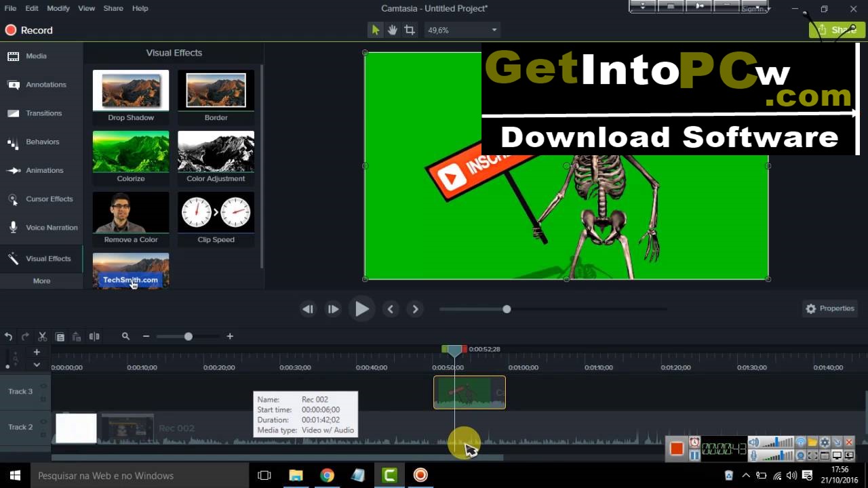Viewport: 868px width, 488px height.
Task: Click the Windows search box
Action: 139,475
